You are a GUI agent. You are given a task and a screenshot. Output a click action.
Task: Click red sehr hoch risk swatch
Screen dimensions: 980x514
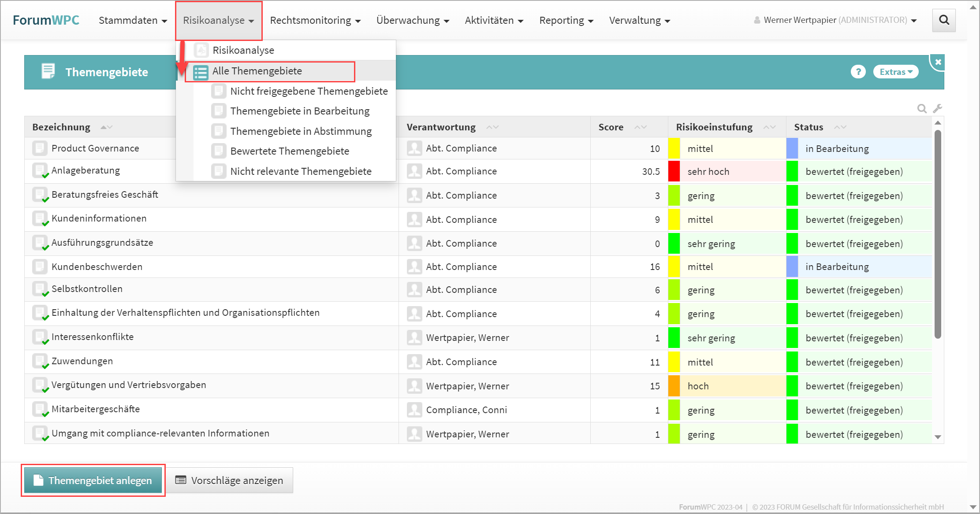(674, 172)
